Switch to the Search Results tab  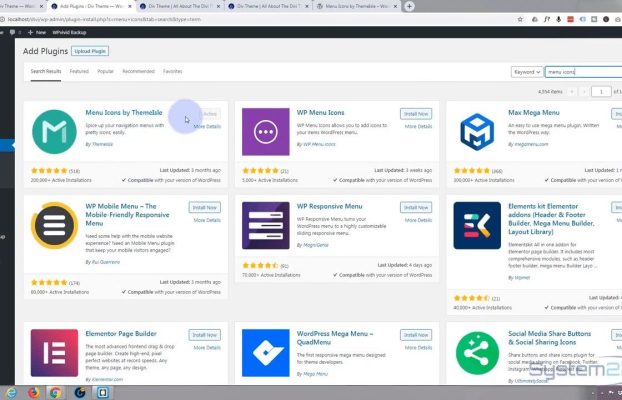46,71
